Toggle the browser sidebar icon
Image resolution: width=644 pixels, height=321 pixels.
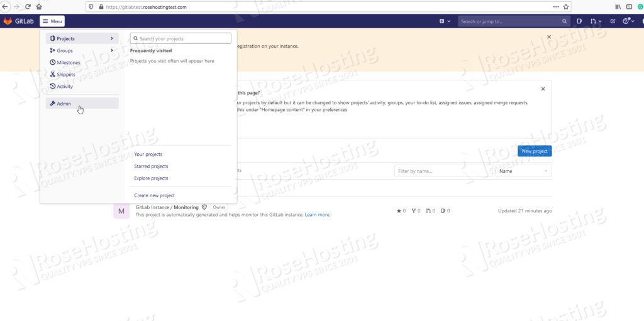click(629, 7)
